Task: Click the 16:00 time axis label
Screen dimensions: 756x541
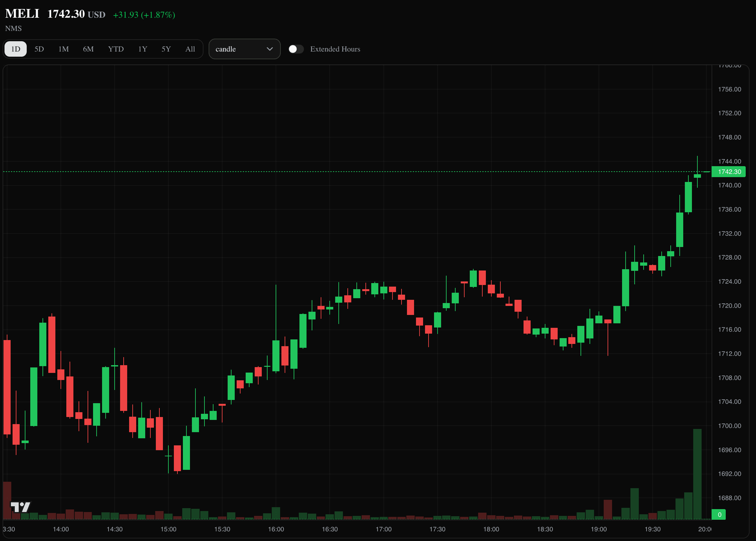Action: [x=276, y=529]
